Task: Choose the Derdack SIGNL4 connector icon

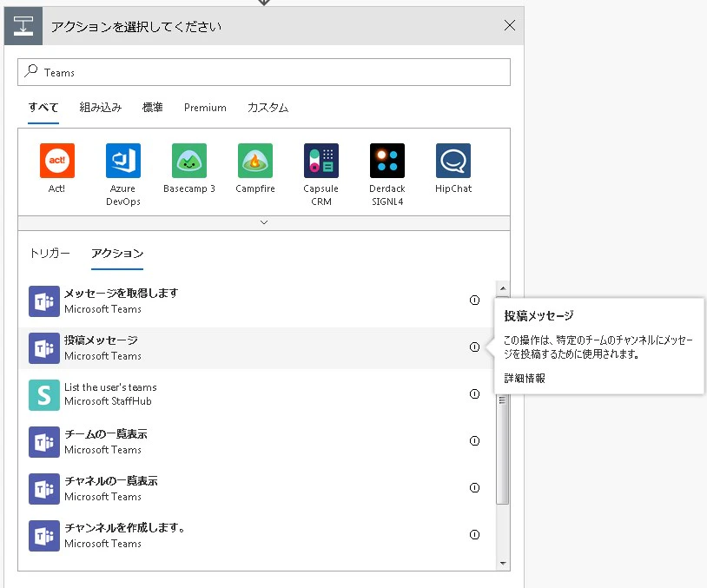Action: (387, 161)
